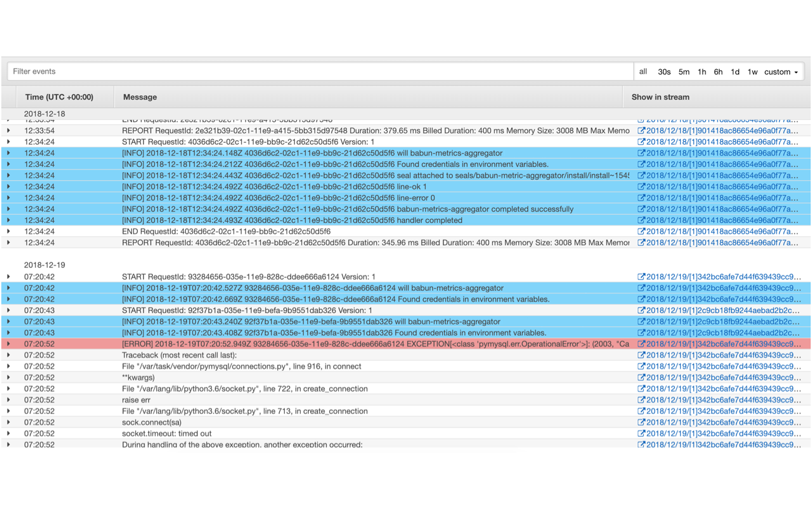This screenshot has width=812, height=508.
Task: Click stream icon for completed successfully row
Action: pos(641,209)
